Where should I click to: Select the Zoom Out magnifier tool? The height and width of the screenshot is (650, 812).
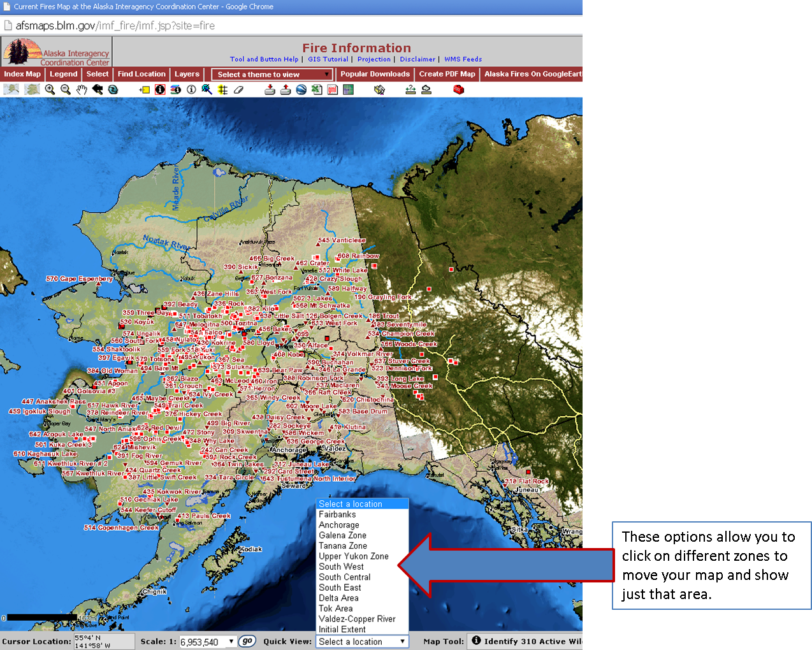tap(66, 90)
